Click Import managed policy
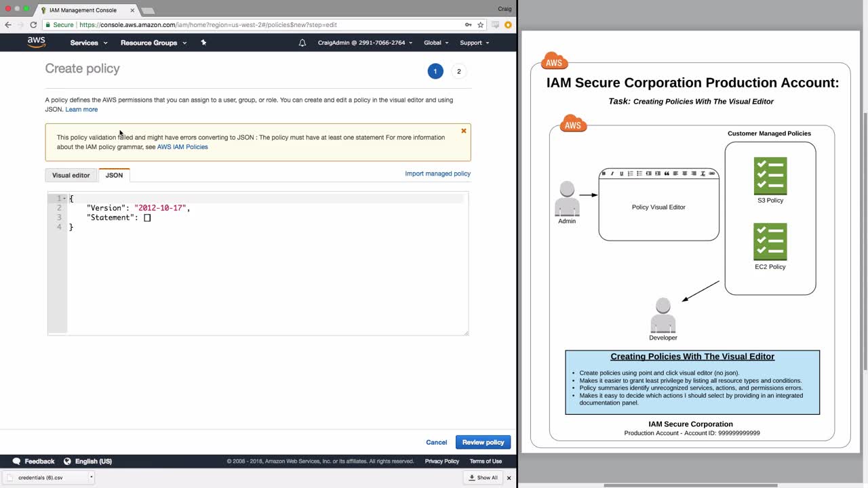This screenshot has width=868, height=488. pyautogui.click(x=437, y=174)
